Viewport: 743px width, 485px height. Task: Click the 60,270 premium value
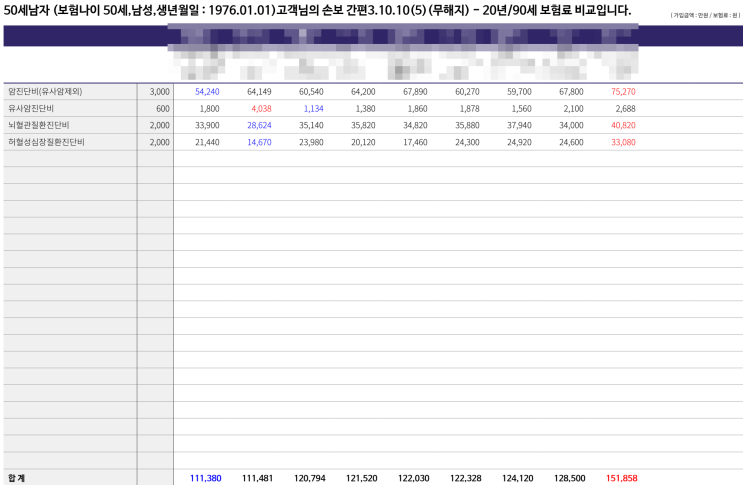[x=467, y=92]
